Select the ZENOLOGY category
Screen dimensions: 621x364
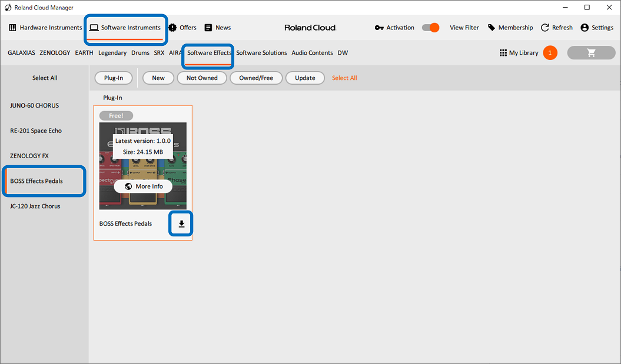click(x=55, y=52)
